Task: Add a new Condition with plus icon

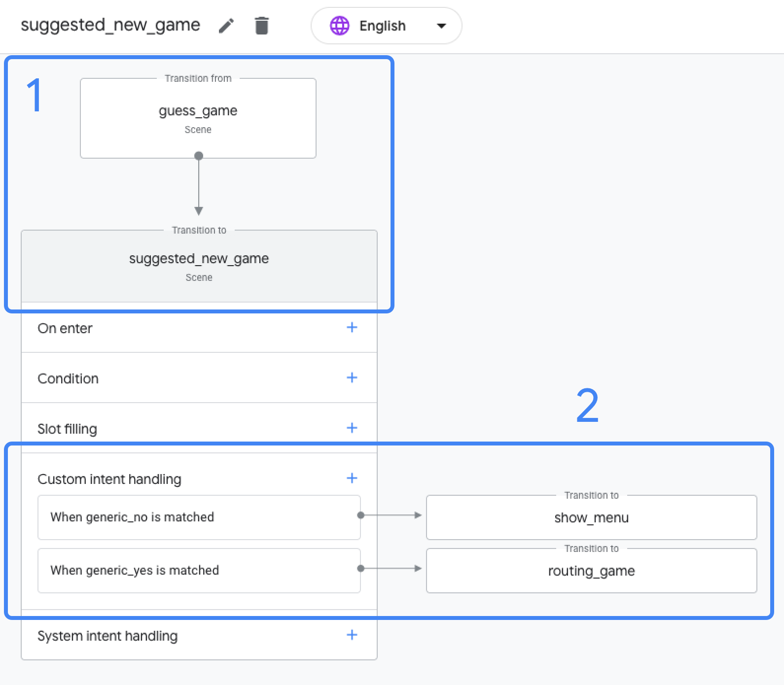Action: click(352, 378)
